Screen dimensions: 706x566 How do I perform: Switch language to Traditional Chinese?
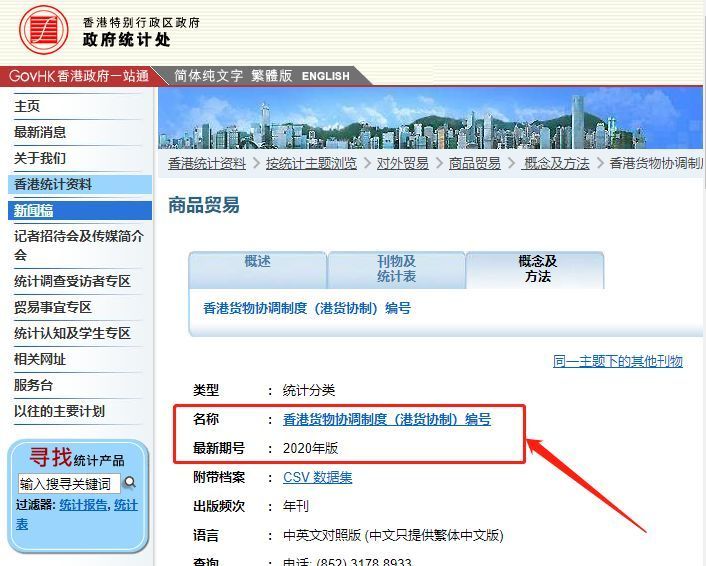click(271, 76)
